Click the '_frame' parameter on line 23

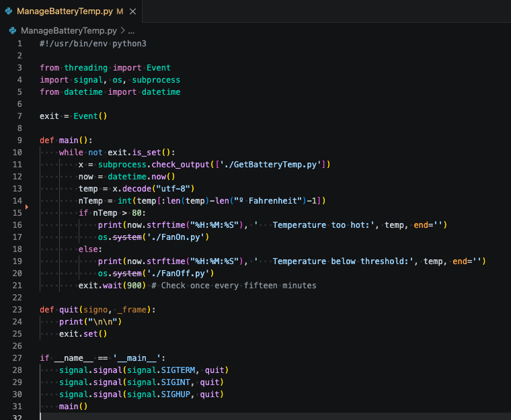tap(132, 310)
